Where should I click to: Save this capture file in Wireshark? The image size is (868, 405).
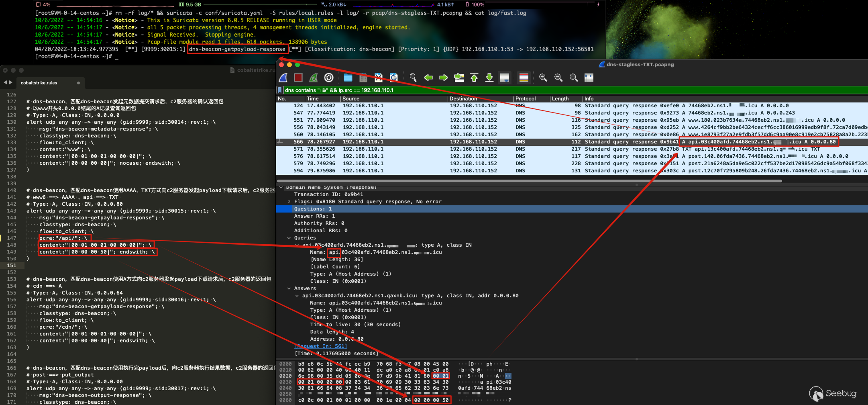(363, 78)
